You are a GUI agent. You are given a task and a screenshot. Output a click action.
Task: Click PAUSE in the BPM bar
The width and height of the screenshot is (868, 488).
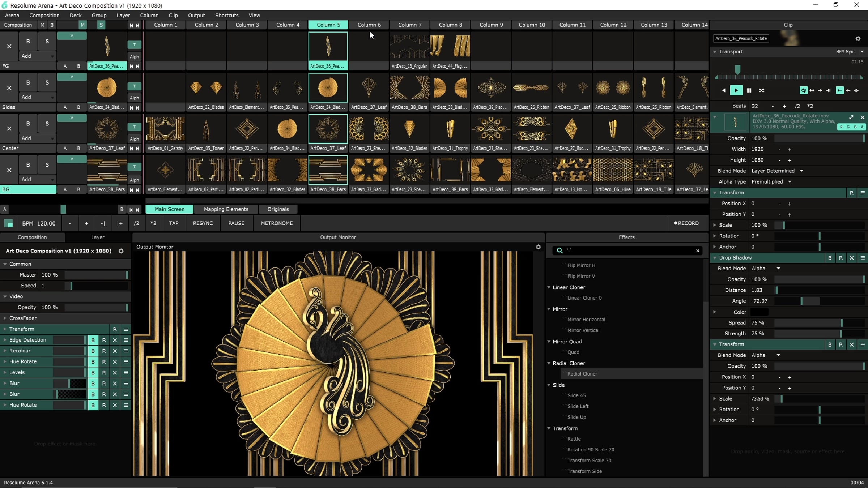coord(236,223)
